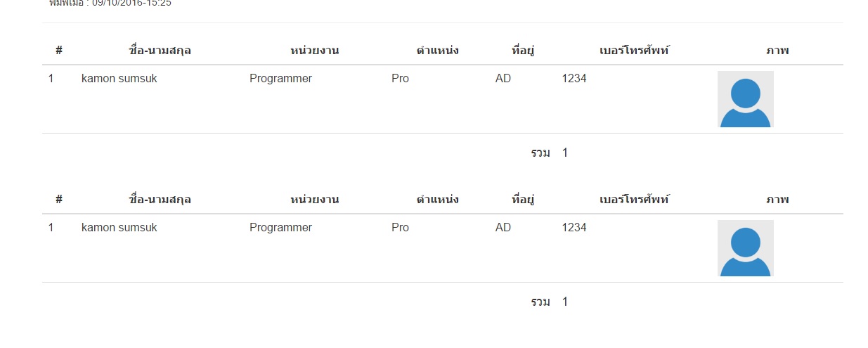Click the avatar image in the first table
This screenshot has width=868, height=348.
(745, 99)
